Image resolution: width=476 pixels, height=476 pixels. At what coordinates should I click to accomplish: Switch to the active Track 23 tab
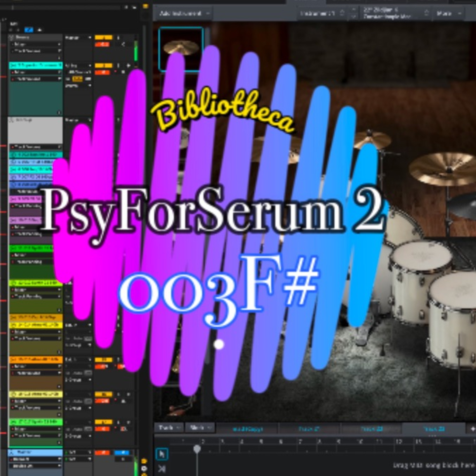coord(434,429)
